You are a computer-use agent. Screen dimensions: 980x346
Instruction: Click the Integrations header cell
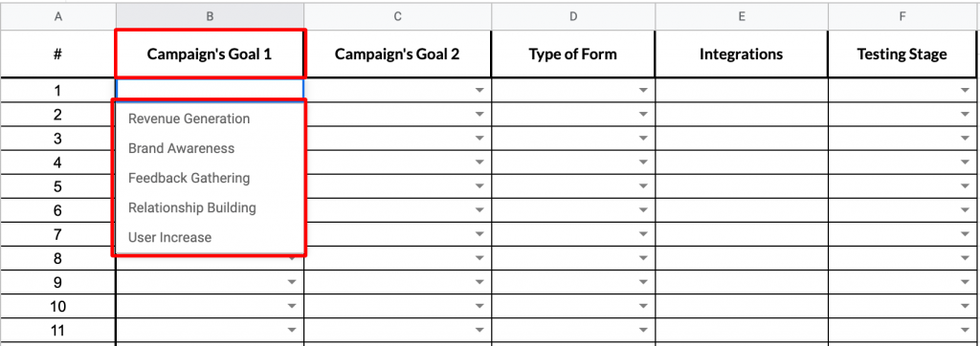(742, 54)
